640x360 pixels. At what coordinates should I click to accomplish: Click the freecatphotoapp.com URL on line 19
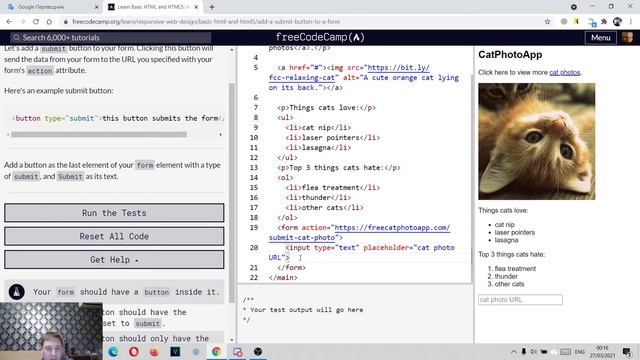point(392,227)
